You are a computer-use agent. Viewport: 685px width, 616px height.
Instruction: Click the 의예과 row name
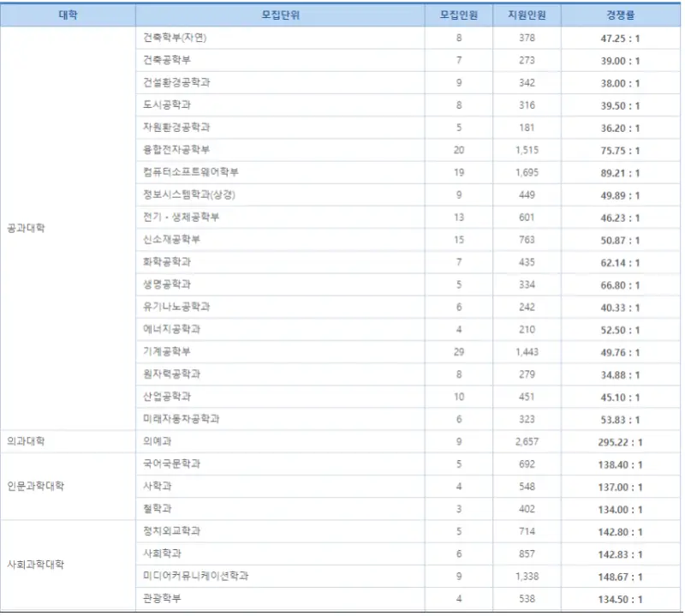(158, 441)
